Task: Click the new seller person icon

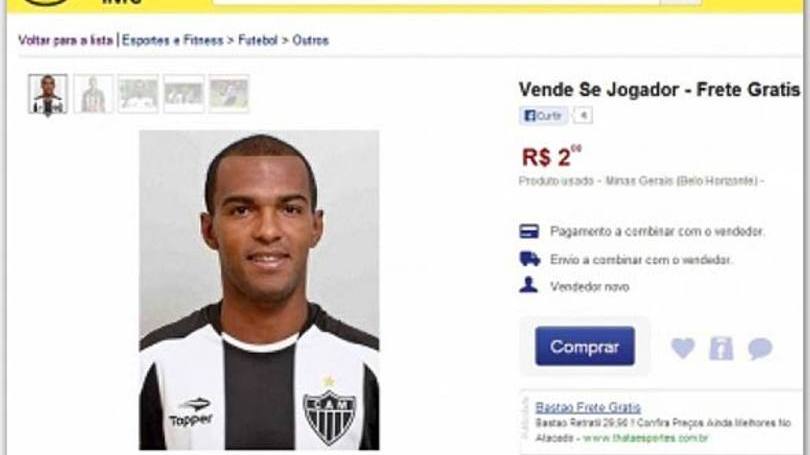Action: pos(528,285)
